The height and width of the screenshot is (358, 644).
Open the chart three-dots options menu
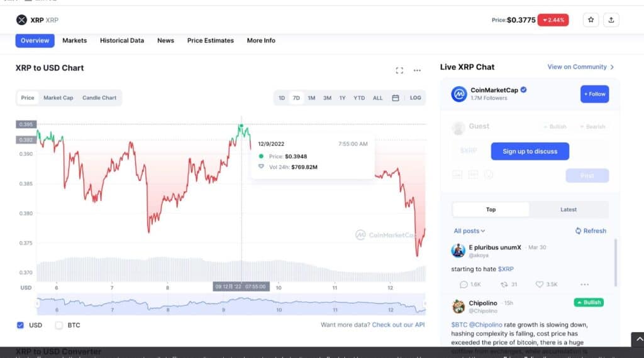418,70
